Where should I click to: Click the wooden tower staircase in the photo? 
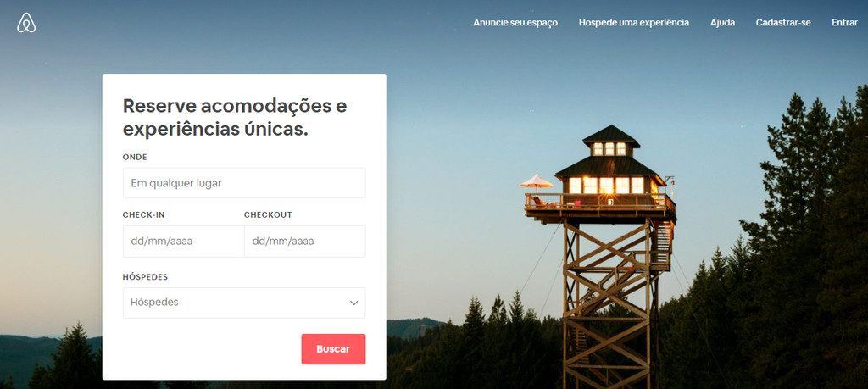tap(662, 243)
